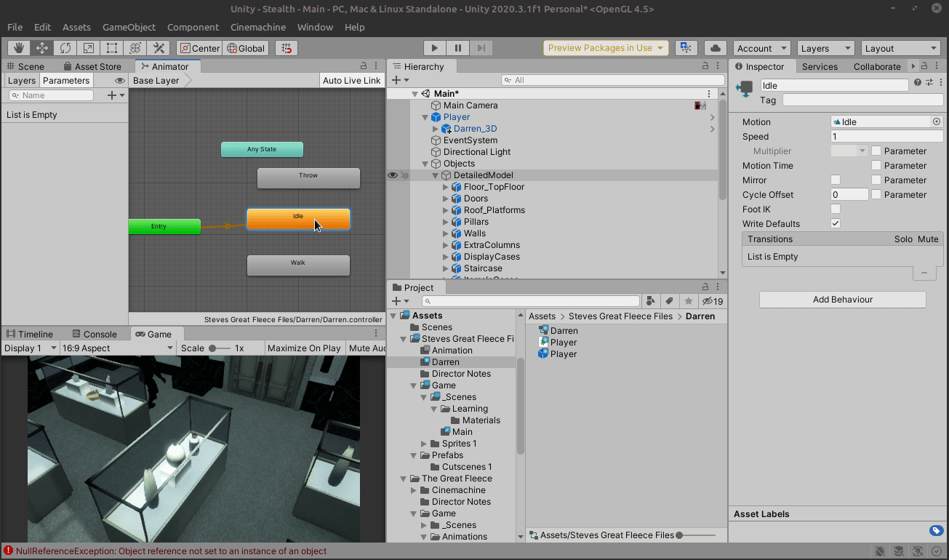Select the Hand tool in the toolbar

[x=19, y=48]
